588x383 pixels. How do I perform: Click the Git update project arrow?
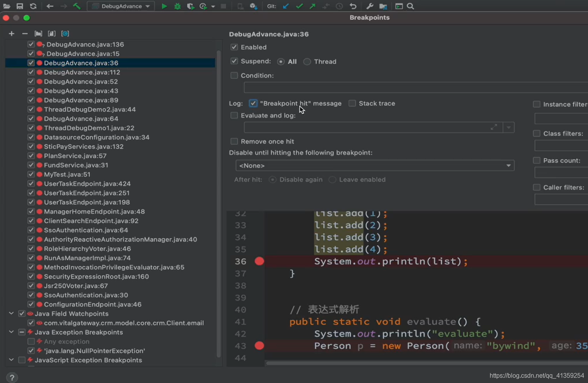click(x=286, y=6)
